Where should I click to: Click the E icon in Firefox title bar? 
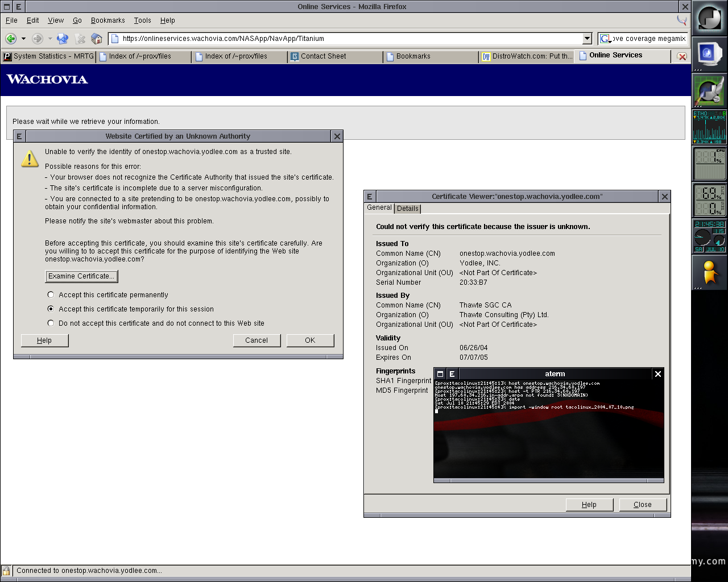point(19,7)
